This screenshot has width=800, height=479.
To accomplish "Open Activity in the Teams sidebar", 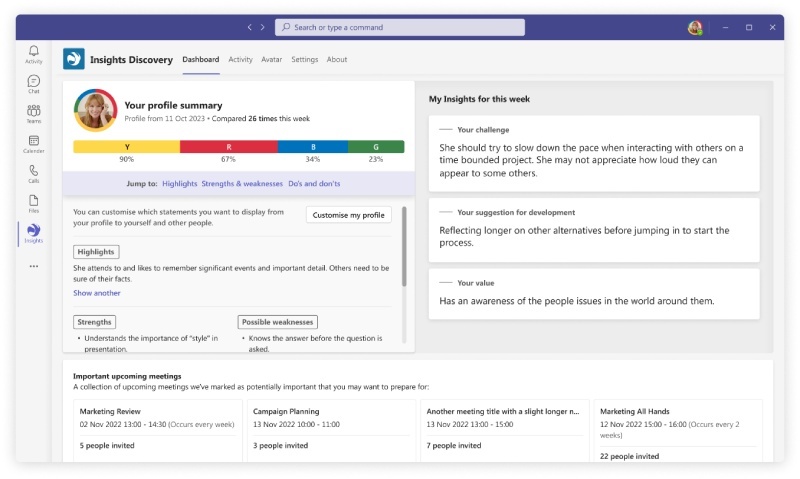I will (34, 54).
